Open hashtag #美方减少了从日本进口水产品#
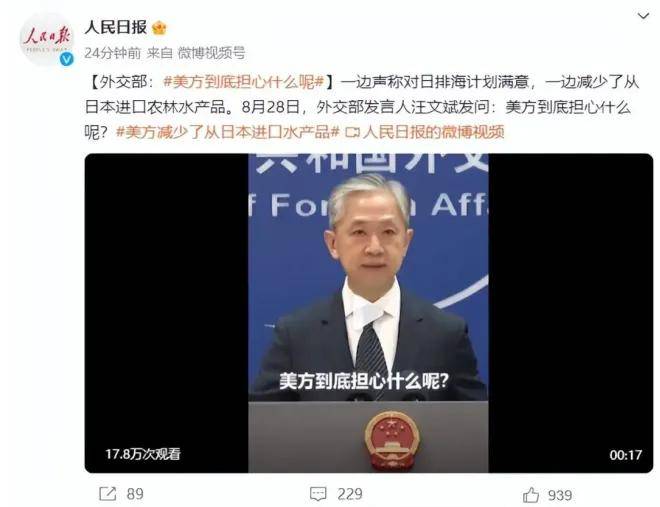Image resolution: width=660 pixels, height=507 pixels. (227, 132)
